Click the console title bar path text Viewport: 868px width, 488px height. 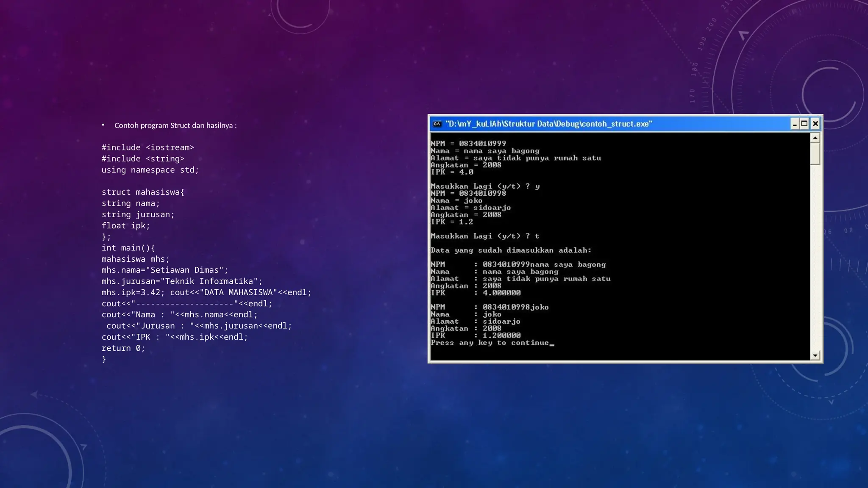(548, 124)
